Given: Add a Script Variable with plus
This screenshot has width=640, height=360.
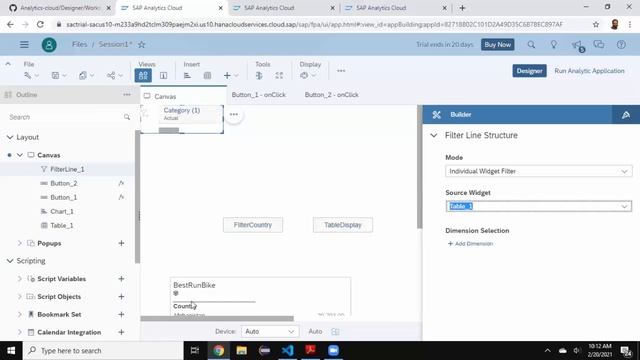Looking at the screenshot, I should pos(121,279).
